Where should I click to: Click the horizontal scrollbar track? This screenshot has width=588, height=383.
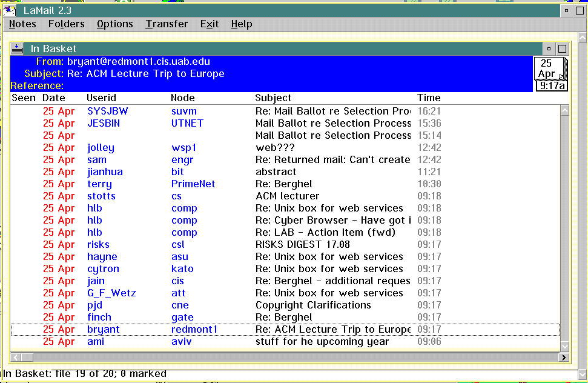tap(291, 358)
